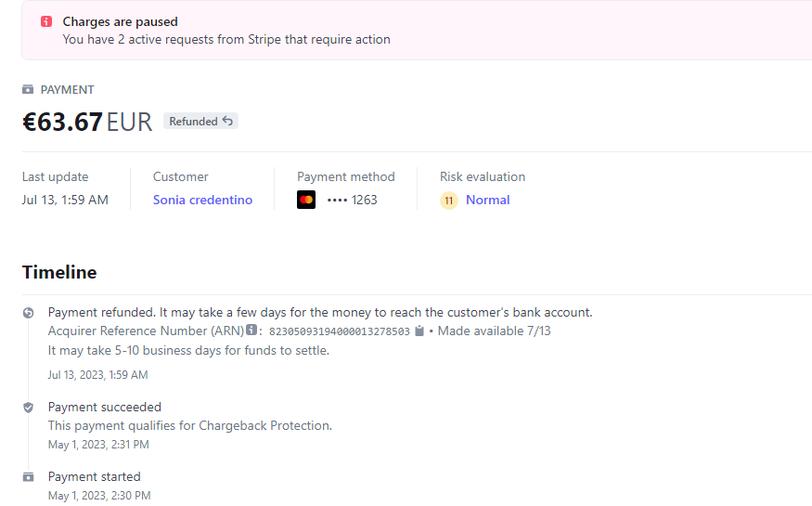The width and height of the screenshot is (812, 506).
Task: Click the refund timeline marker icon
Action: [28, 313]
